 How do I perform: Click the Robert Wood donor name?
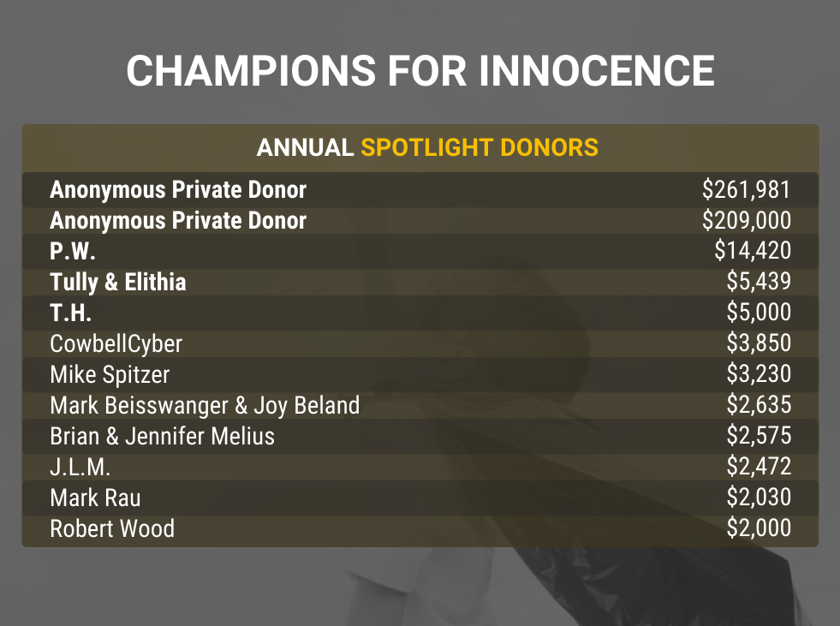coord(112,529)
